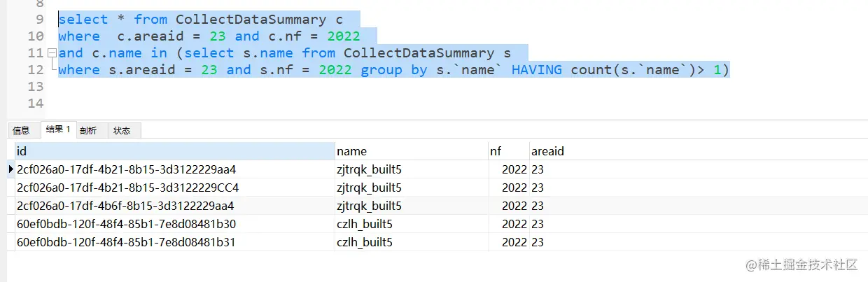Click the name column header
868x282 pixels.
[411, 151]
